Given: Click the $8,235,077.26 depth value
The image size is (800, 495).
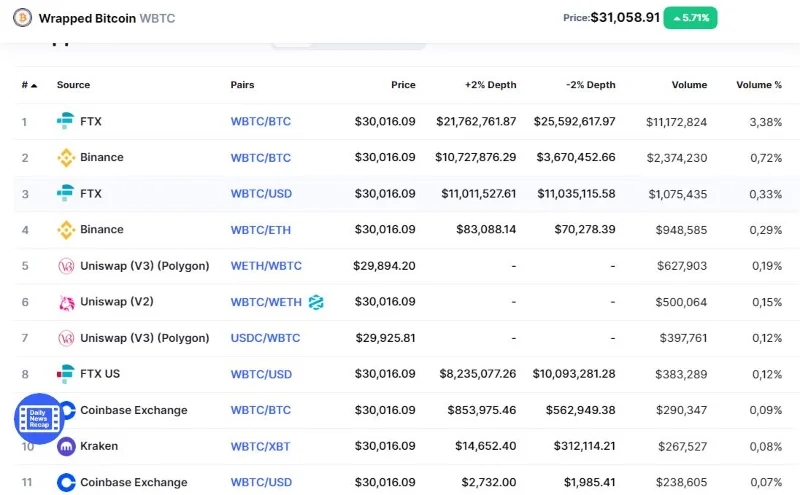Looking at the screenshot, I should 478,374.
